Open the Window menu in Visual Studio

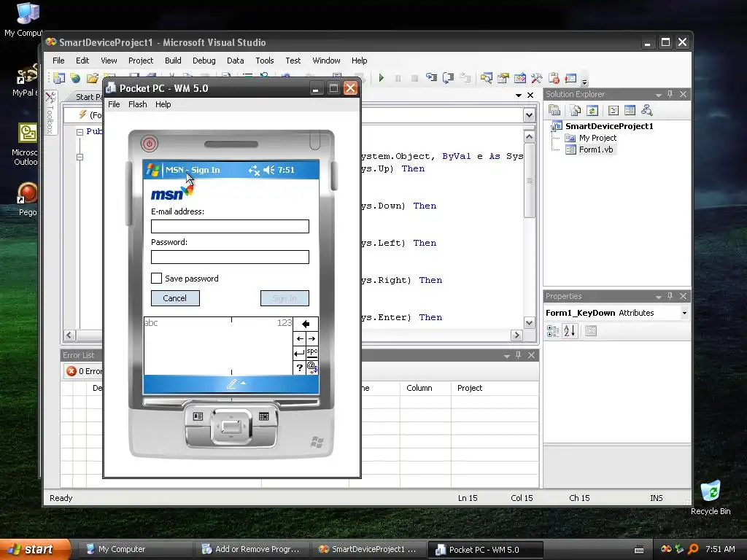pos(326,61)
